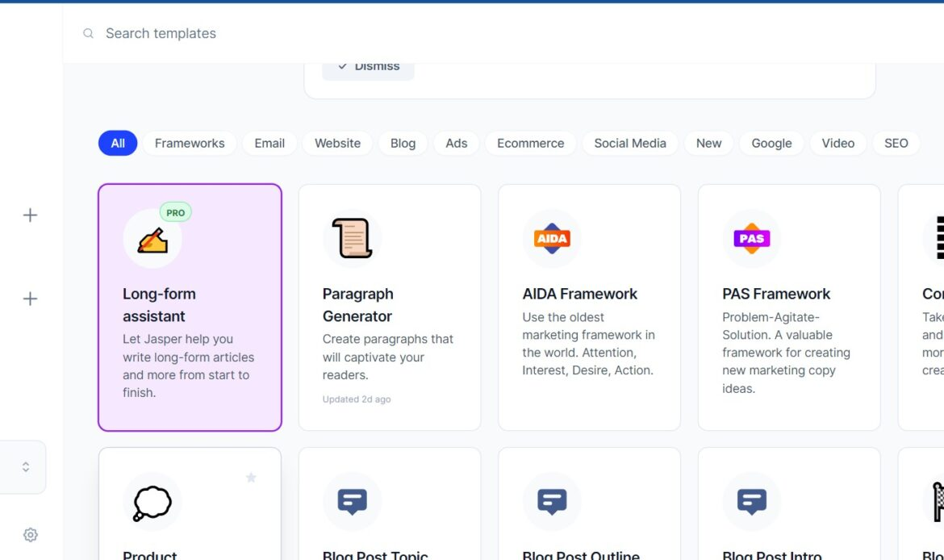Click 'Problem-Agitate-Solution' description text
The width and height of the screenshot is (944, 560).
tap(787, 353)
